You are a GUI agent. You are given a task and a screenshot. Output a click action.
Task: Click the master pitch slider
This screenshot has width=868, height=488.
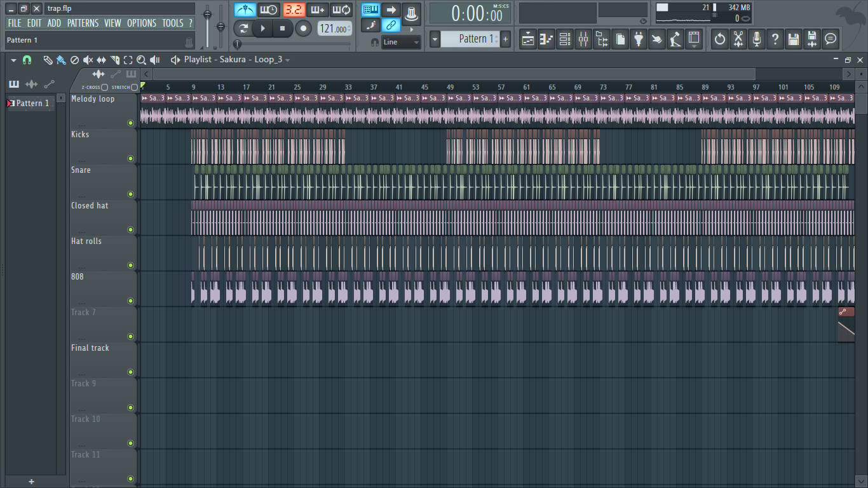[221, 25]
